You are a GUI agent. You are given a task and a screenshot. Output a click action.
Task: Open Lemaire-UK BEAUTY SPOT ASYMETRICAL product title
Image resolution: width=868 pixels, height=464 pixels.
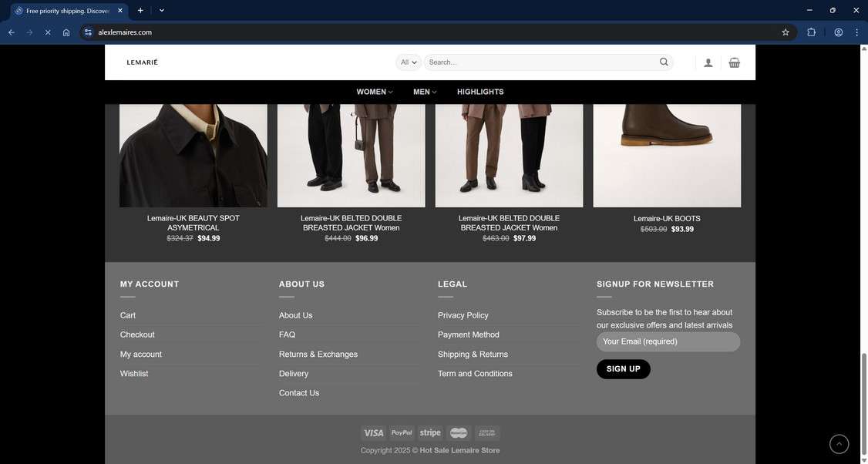click(193, 224)
